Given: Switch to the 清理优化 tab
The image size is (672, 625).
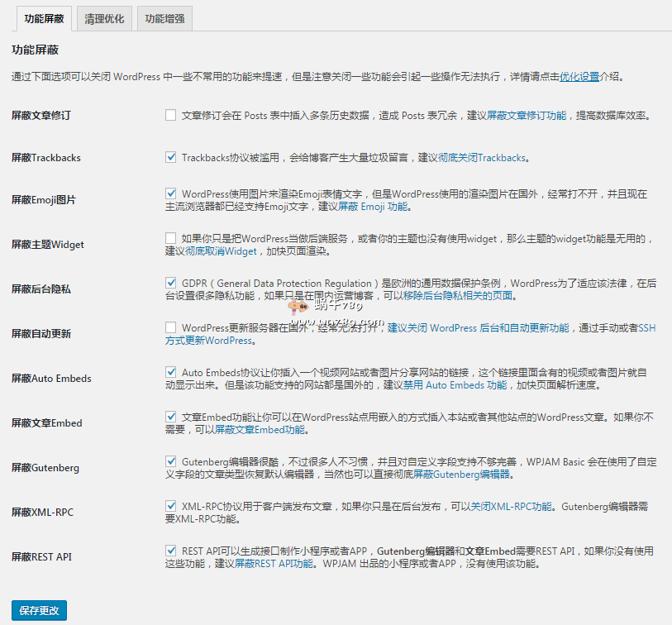Looking at the screenshot, I should point(104,18).
